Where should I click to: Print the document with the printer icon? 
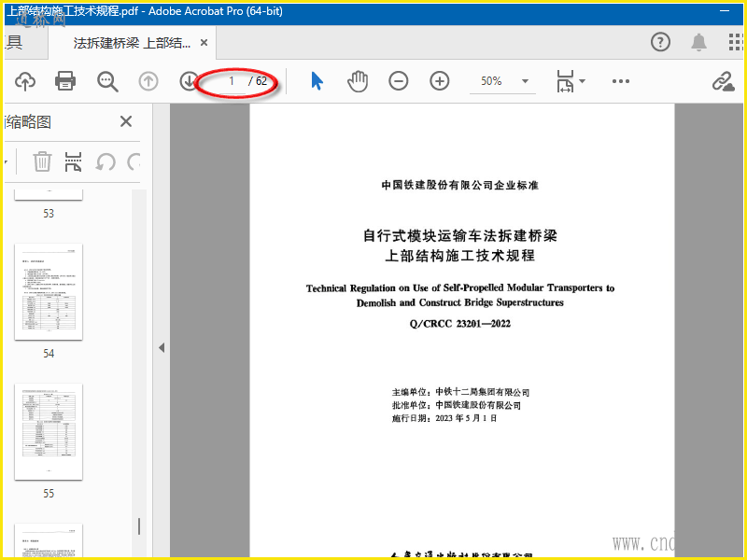coord(65,81)
